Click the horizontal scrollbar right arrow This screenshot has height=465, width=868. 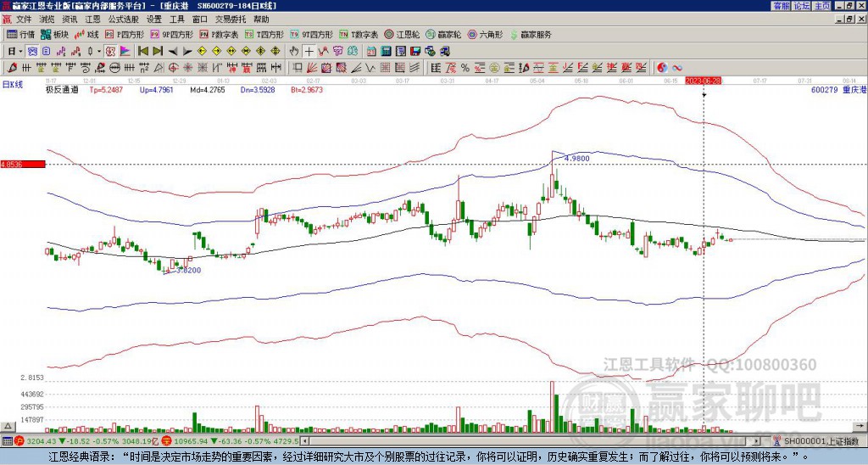756,441
